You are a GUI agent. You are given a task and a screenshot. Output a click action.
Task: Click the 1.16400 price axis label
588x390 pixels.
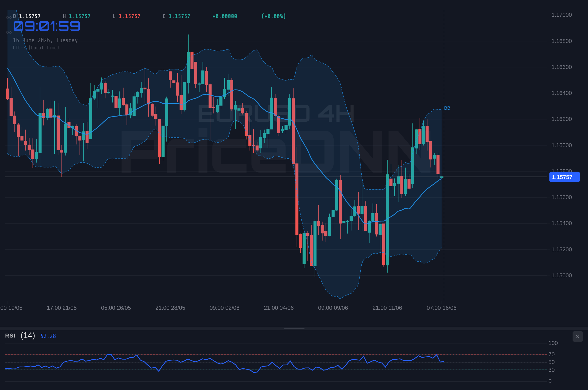[x=562, y=93]
